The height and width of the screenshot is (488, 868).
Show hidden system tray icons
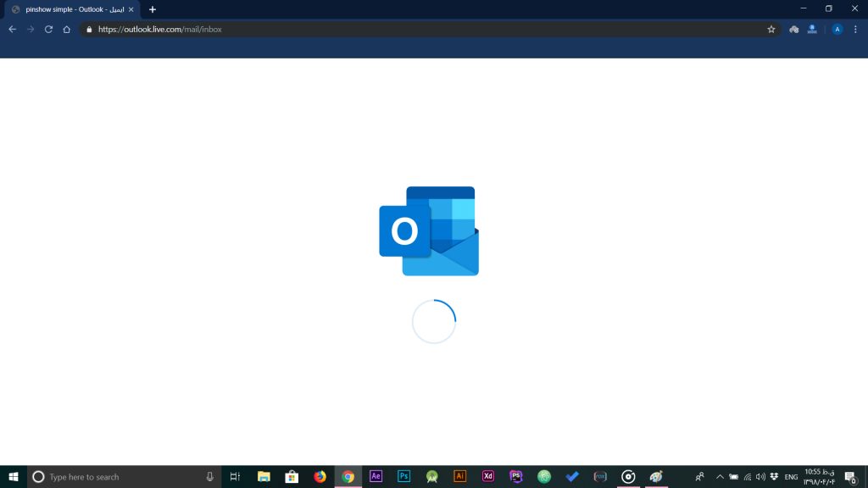720,476
